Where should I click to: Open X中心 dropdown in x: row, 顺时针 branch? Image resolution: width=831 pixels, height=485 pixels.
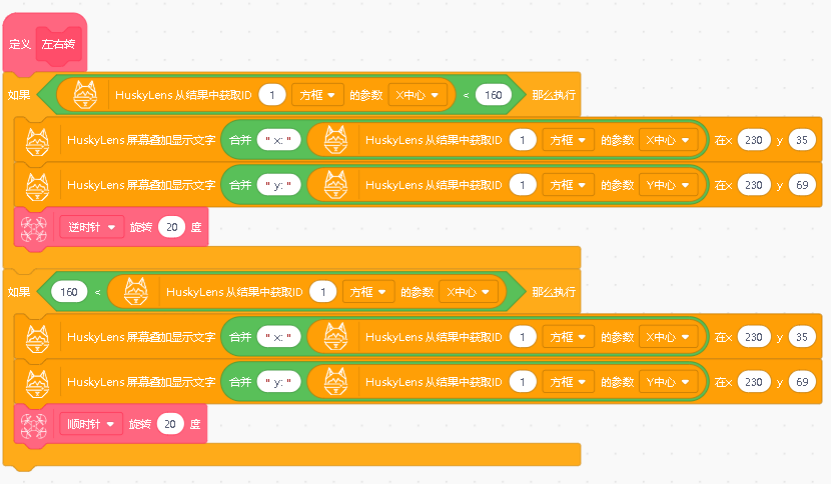(668, 337)
